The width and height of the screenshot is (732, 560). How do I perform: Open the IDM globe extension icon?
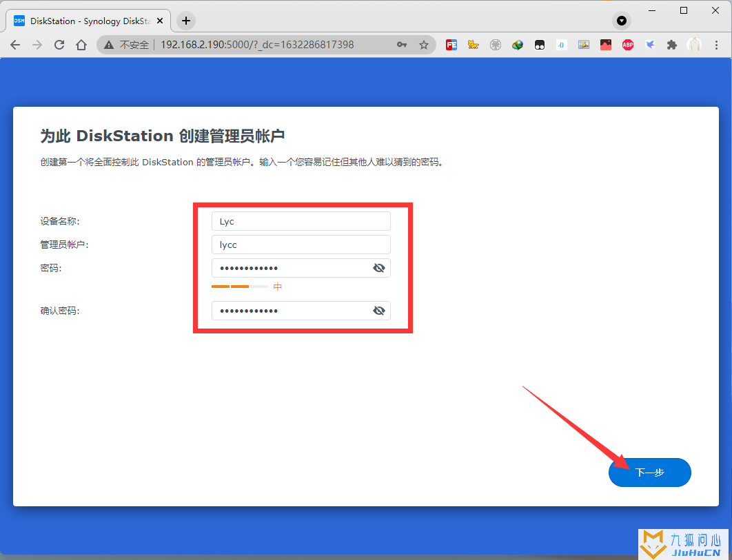tap(517, 45)
